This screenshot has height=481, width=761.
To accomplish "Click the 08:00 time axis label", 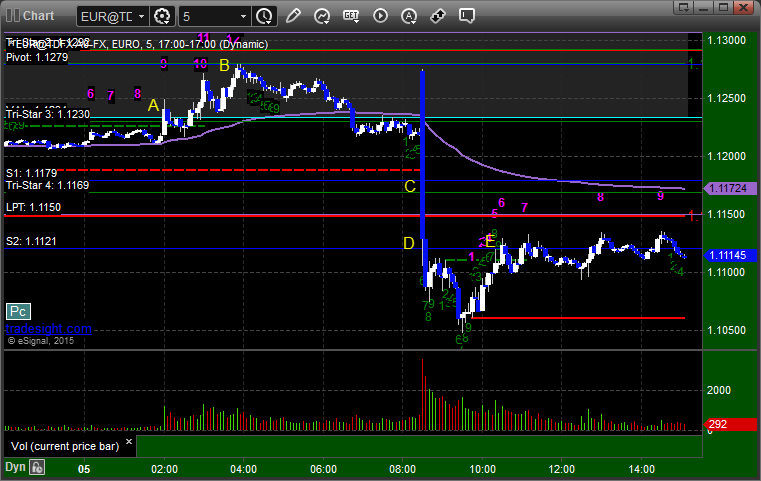I will tap(402, 469).
